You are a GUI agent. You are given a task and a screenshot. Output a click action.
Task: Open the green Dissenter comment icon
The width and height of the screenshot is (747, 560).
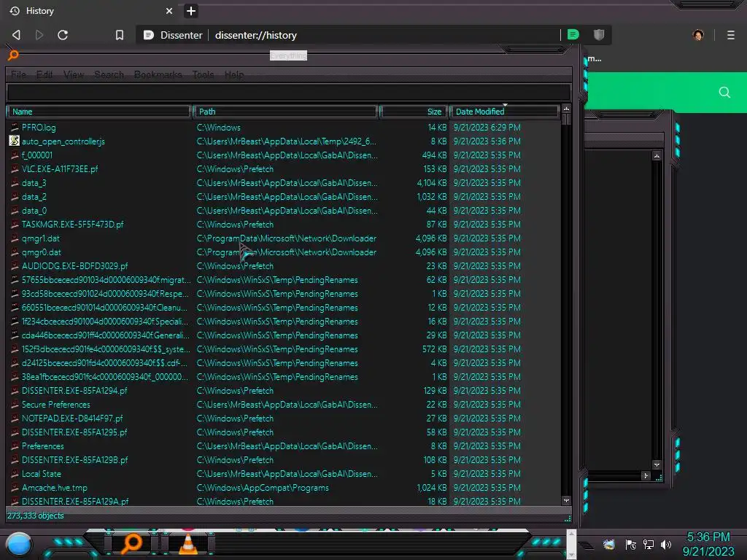(573, 35)
